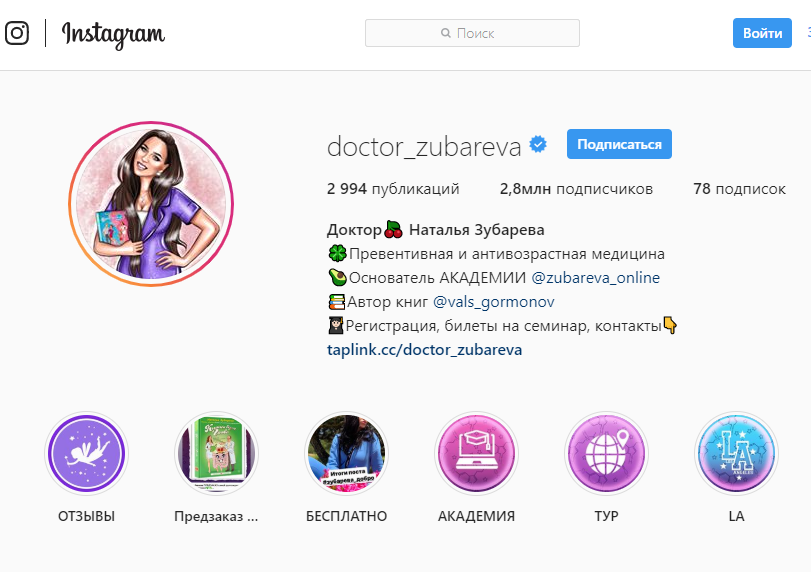Open the ОТЗЫВЫ fairy highlight icon
The image size is (811, 572).
(86, 453)
